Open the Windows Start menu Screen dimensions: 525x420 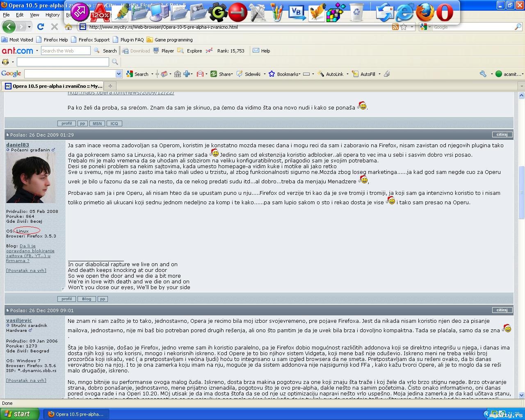pyautogui.click(x=19, y=414)
